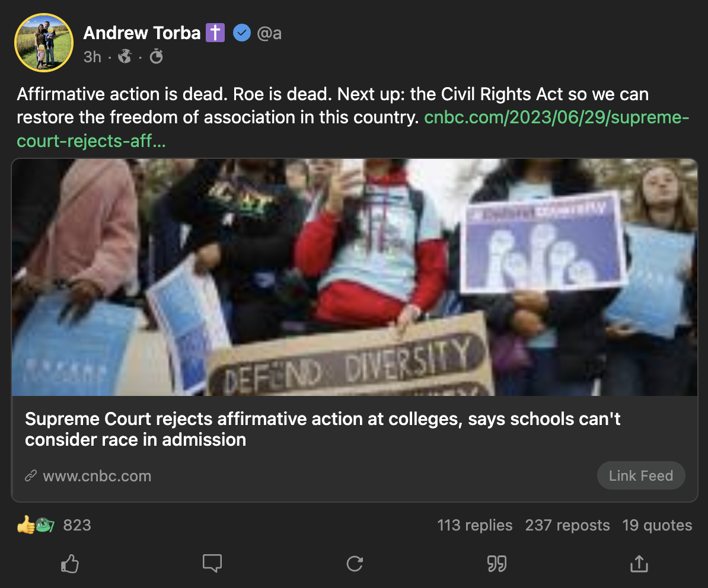This screenshot has width=708, height=588.
Task: Open Andrew Torba's profile avatar
Action: [44, 43]
